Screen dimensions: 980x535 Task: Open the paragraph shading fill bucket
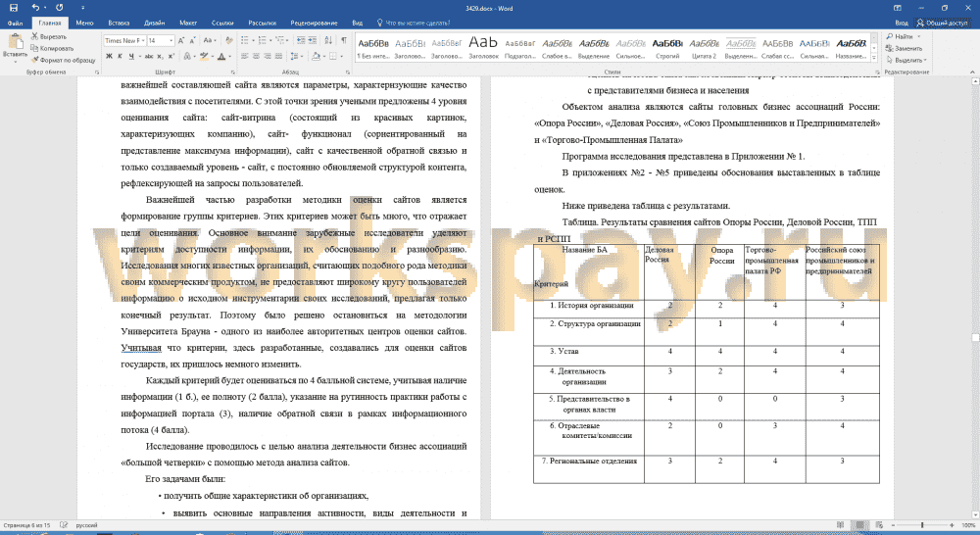(x=317, y=56)
